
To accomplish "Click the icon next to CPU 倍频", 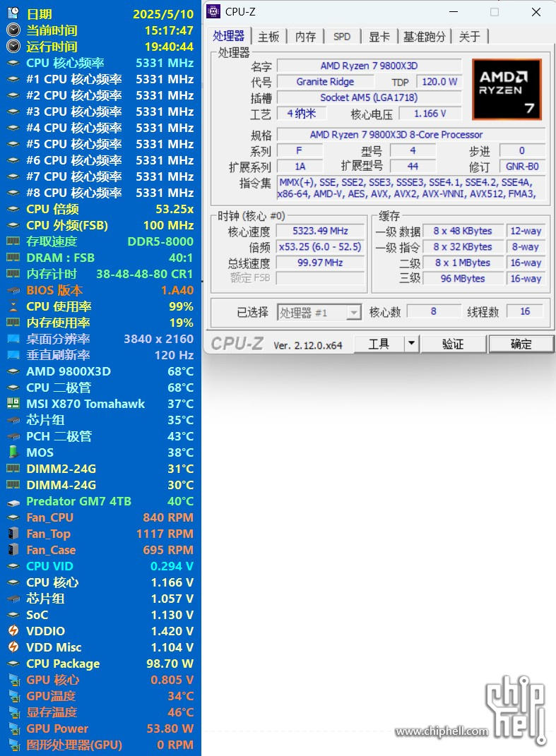I will click(x=13, y=209).
